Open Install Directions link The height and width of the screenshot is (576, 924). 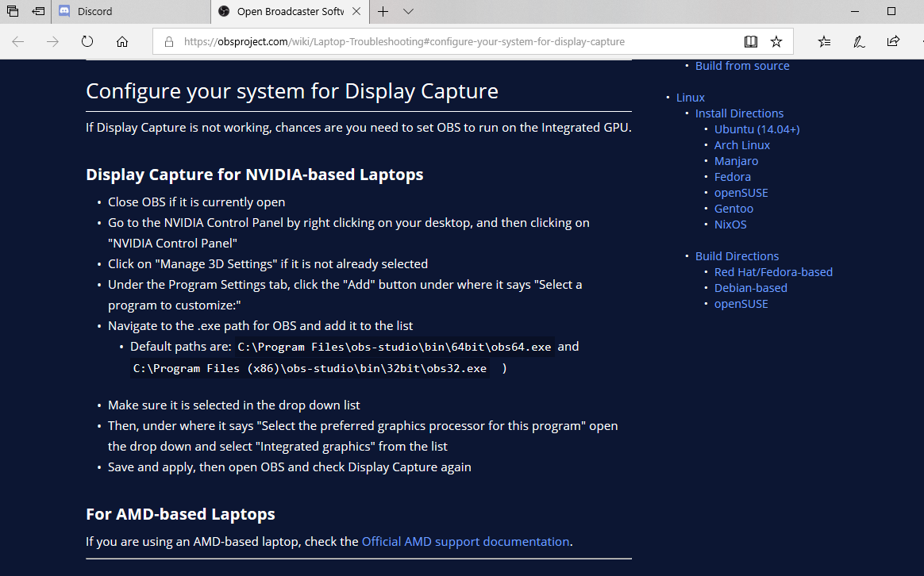(739, 113)
